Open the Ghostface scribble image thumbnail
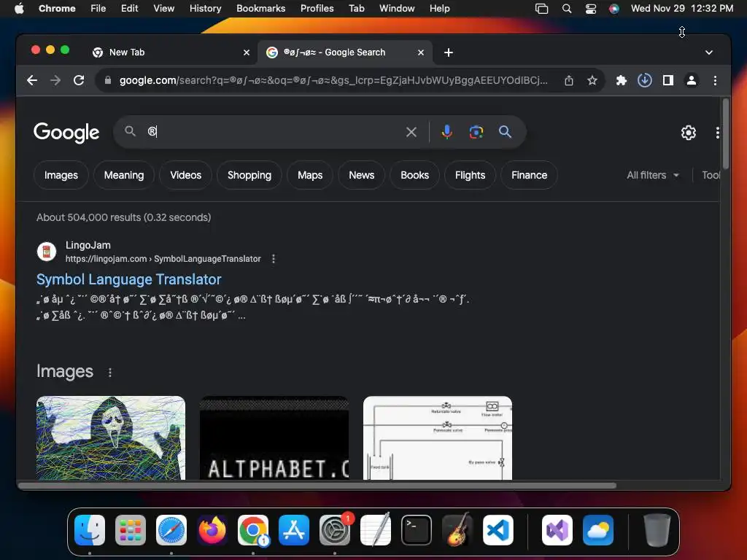The height and width of the screenshot is (560, 747). [x=111, y=437]
